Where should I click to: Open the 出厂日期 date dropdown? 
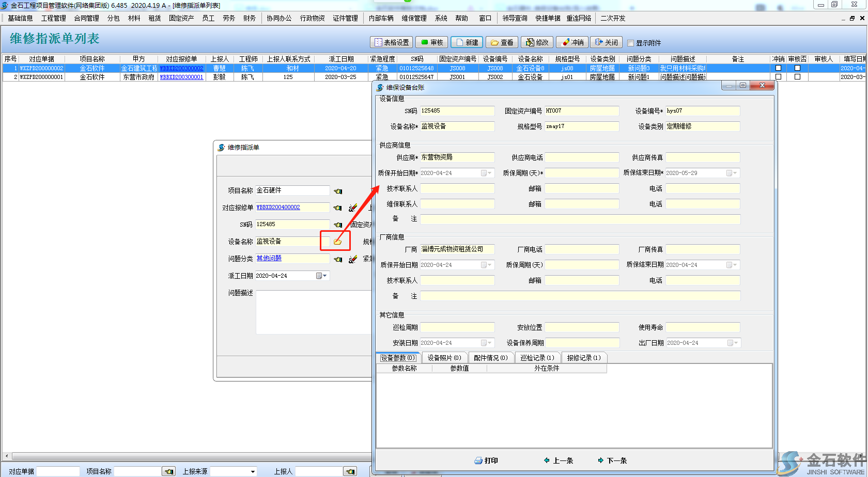(733, 343)
